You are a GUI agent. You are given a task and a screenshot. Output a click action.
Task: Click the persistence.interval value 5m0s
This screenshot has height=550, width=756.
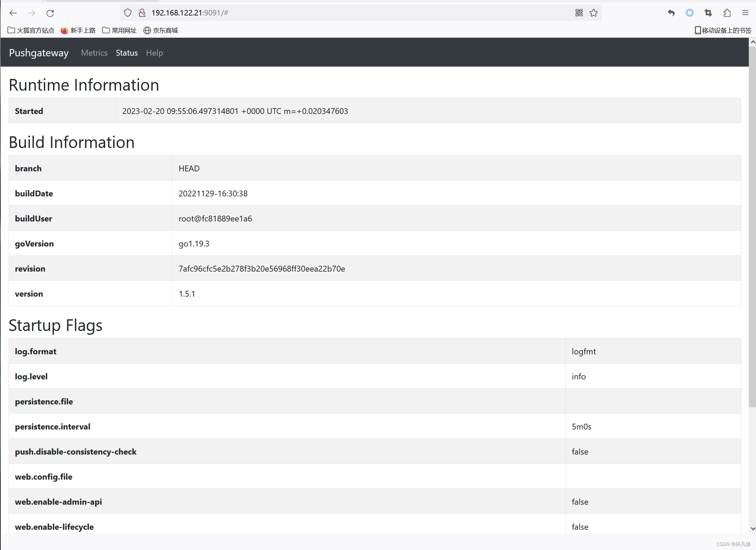click(x=582, y=427)
